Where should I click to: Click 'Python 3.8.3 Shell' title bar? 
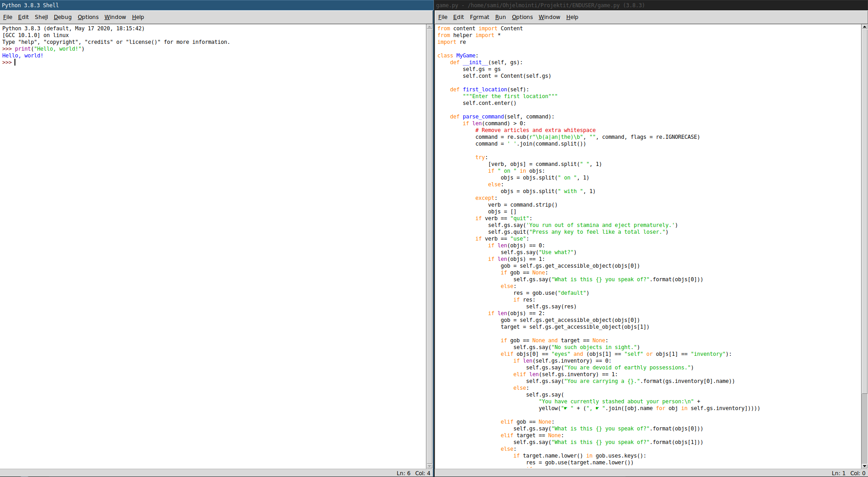pos(217,5)
